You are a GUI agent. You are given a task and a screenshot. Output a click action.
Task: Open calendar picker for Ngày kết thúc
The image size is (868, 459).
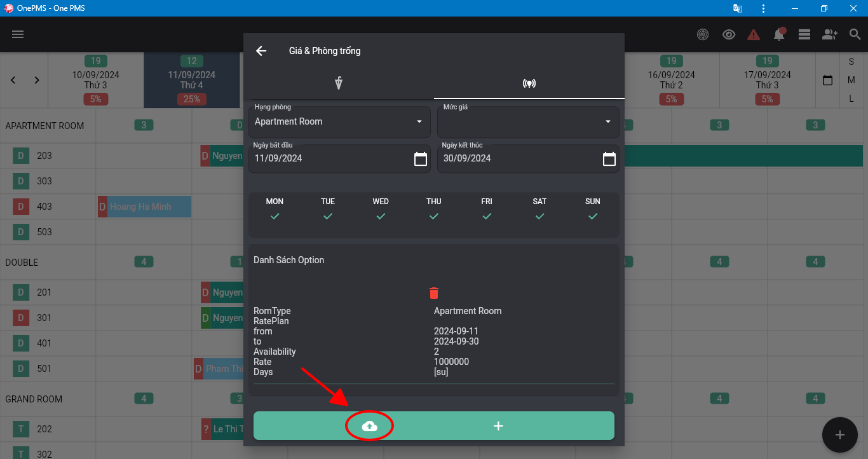coord(609,159)
